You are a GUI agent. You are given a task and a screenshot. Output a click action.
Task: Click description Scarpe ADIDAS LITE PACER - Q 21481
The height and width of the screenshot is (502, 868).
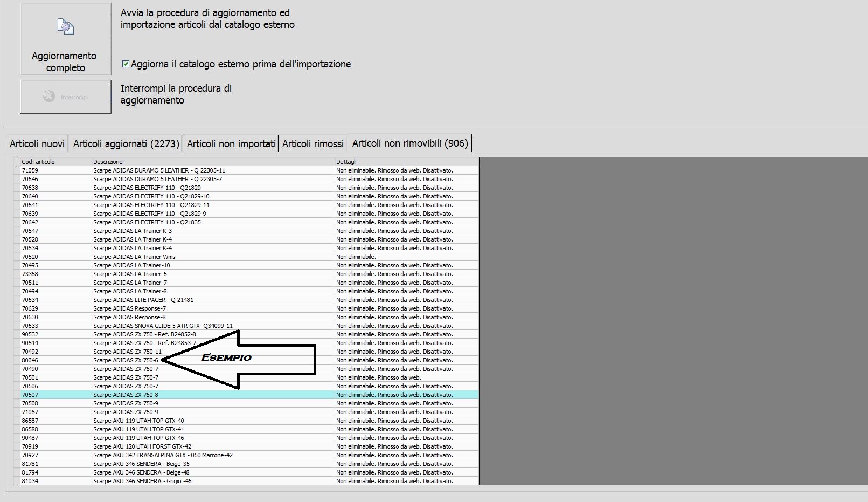[143, 300]
